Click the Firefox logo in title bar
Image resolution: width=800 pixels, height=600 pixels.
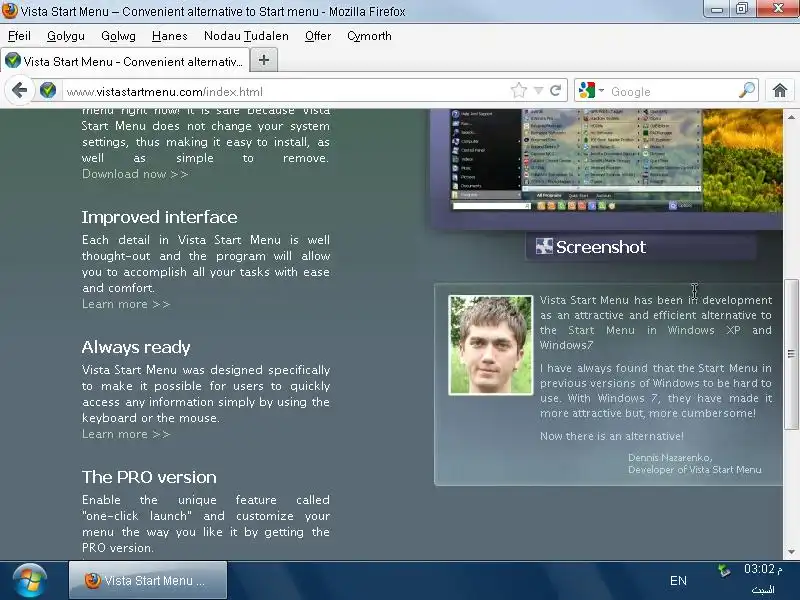tap(9, 10)
